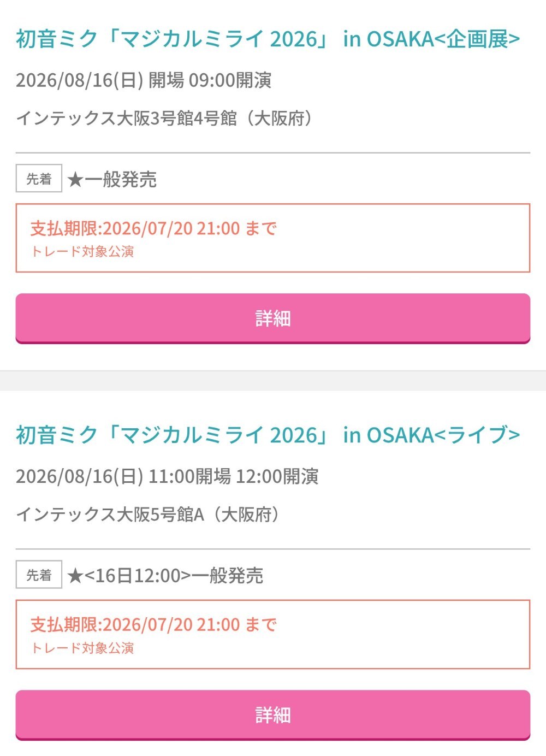Open the OSAKA<企画展> event title link
546x756 pixels.
tap(268, 39)
